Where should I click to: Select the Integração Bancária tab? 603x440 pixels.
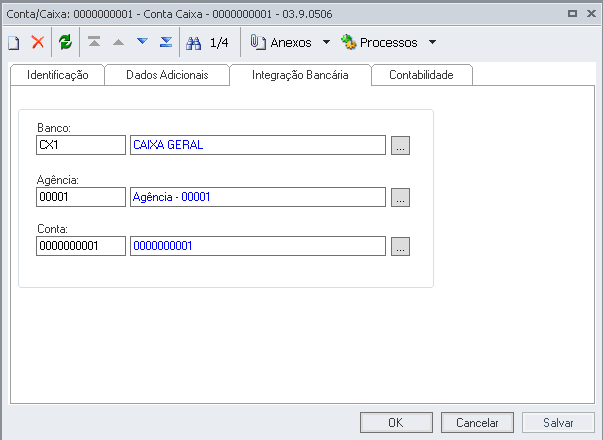pos(300,75)
